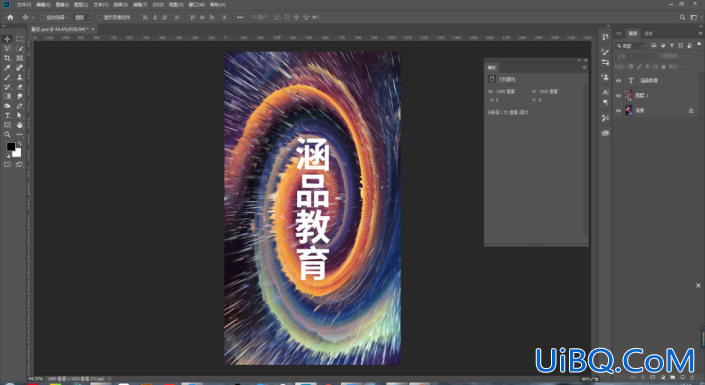Change the screen mode icon
Image resolution: width=705 pixels, height=385 pixels.
19,165
